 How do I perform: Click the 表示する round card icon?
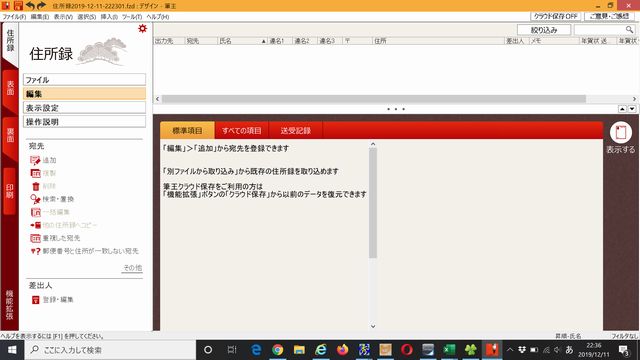coord(620,133)
